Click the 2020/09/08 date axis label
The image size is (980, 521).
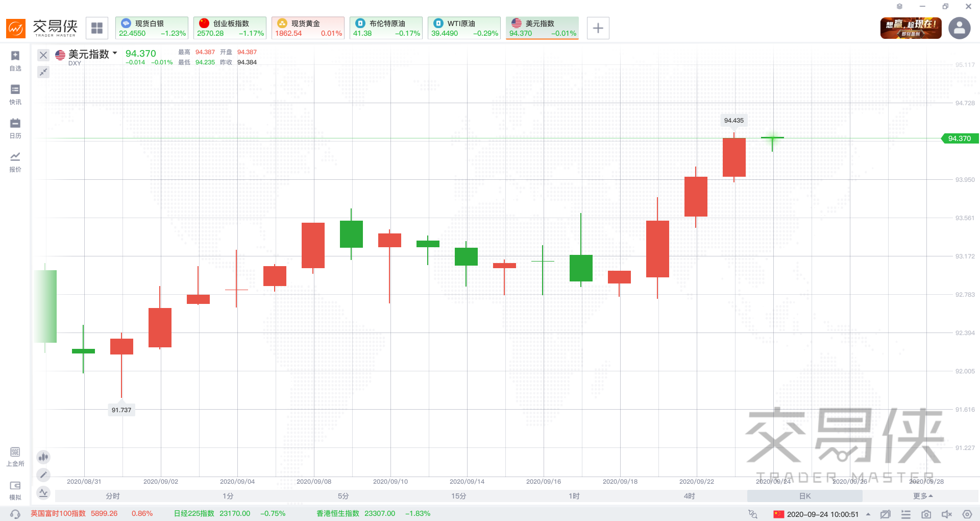pos(314,481)
